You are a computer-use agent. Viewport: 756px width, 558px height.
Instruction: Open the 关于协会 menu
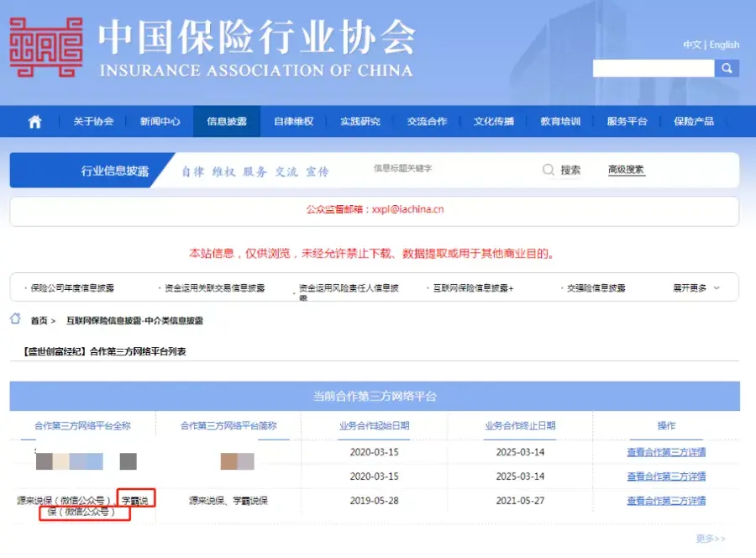(93, 122)
